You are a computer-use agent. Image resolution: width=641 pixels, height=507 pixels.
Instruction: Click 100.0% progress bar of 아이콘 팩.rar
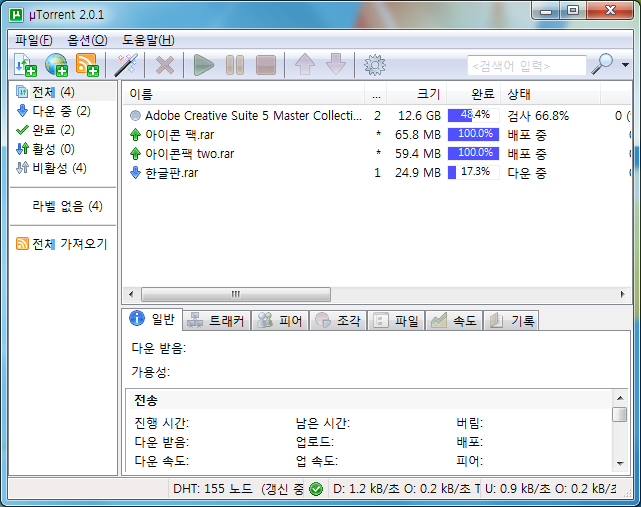(473, 135)
